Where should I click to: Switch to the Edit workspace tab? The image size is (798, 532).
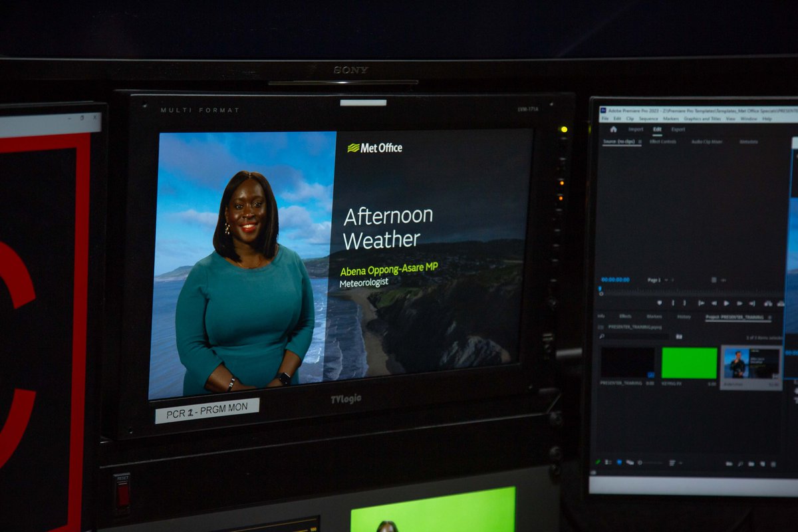(x=658, y=129)
